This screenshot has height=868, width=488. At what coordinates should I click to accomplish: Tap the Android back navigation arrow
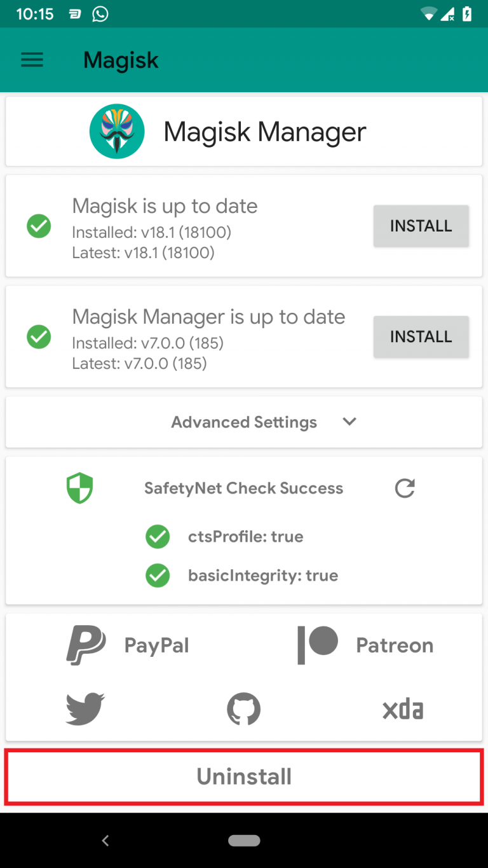(x=105, y=840)
